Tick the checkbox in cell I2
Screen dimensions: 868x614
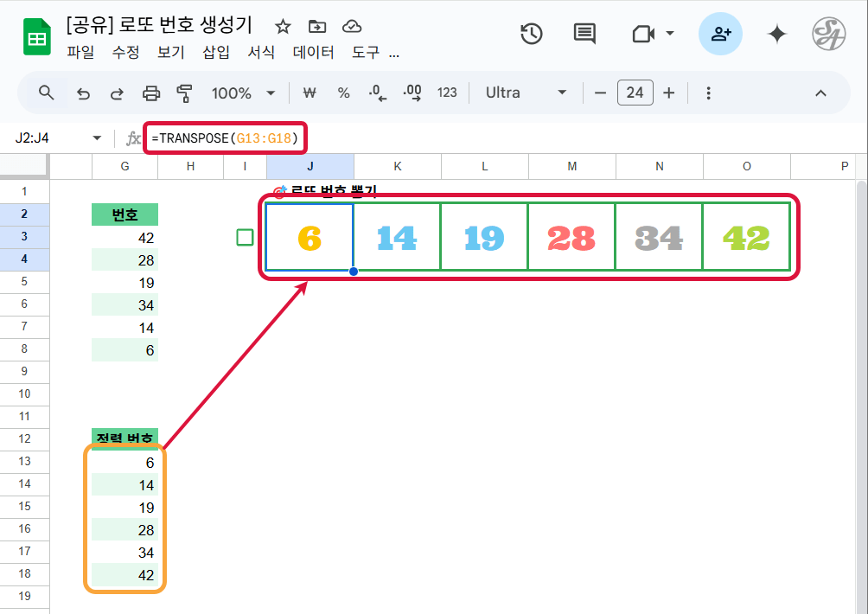coord(245,237)
